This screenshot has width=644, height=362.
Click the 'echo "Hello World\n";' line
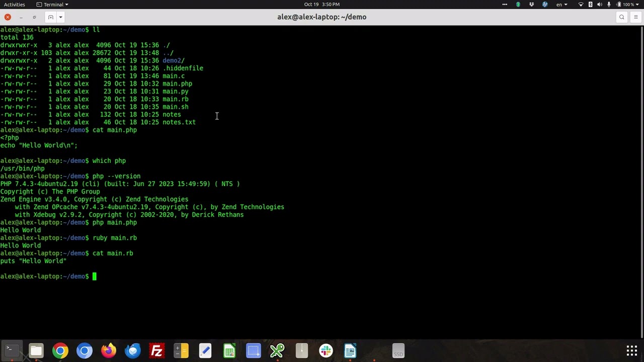[39, 145]
